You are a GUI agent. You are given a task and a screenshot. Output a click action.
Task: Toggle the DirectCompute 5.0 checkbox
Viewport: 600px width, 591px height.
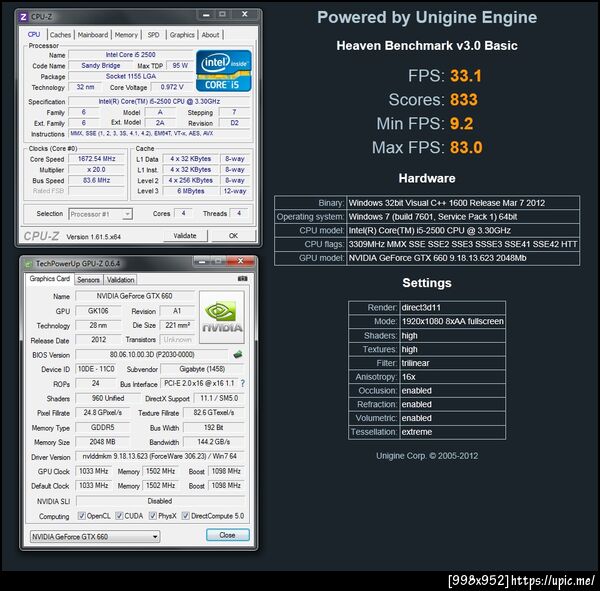186,516
